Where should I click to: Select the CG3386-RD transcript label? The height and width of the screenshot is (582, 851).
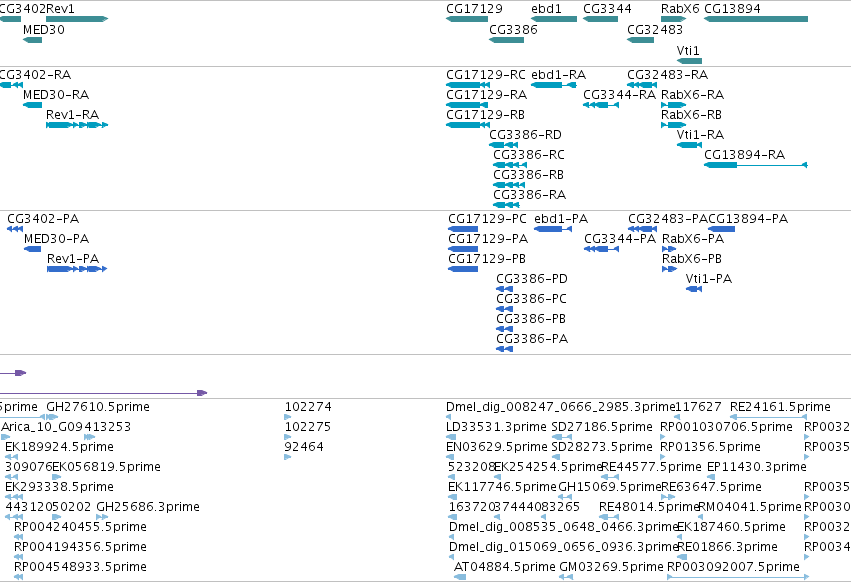(x=525, y=135)
